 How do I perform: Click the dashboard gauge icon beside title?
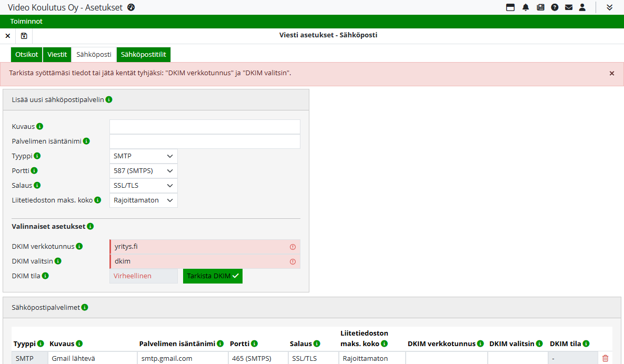pos(131,7)
